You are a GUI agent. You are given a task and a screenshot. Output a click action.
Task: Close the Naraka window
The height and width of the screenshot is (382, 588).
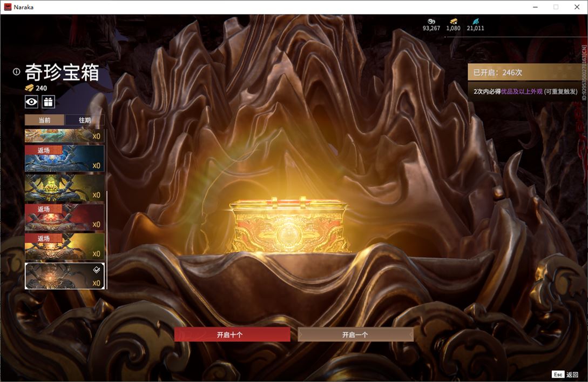coord(577,7)
